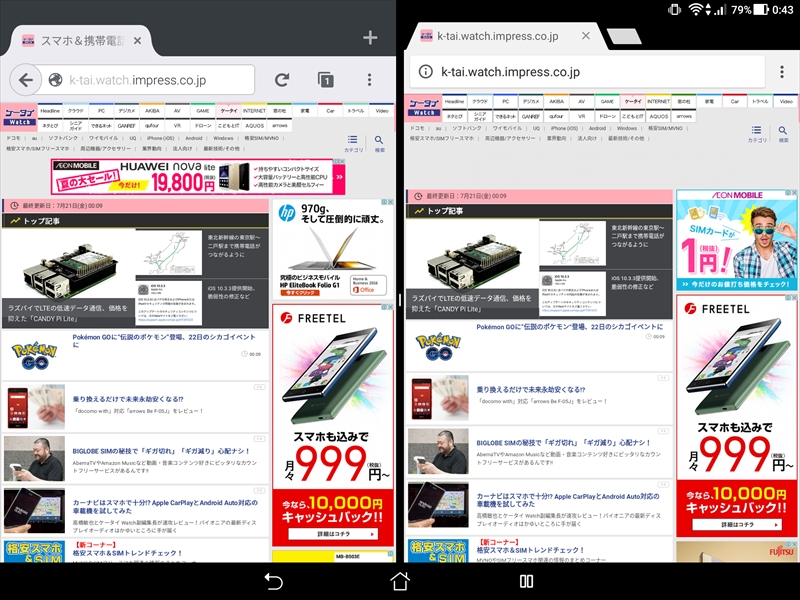Open the Car tab in right browser page
The image size is (800, 600).
point(735,102)
